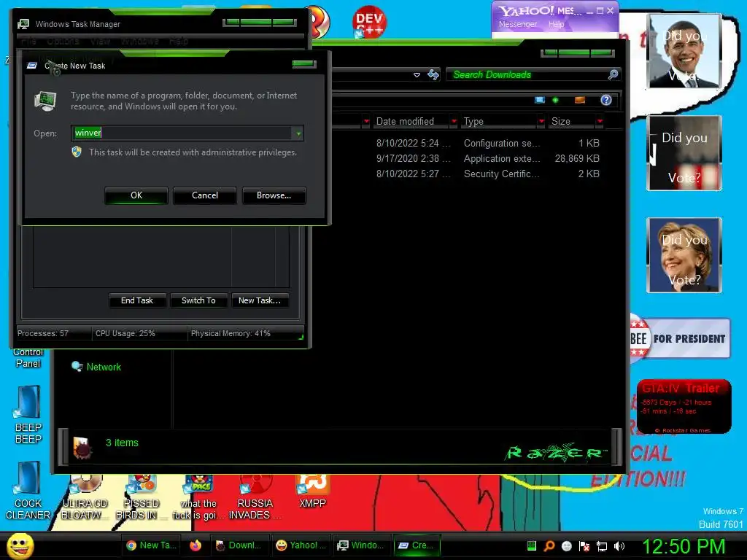
Task: Click the Explorer help question-mark icon
Action: pyautogui.click(x=606, y=100)
